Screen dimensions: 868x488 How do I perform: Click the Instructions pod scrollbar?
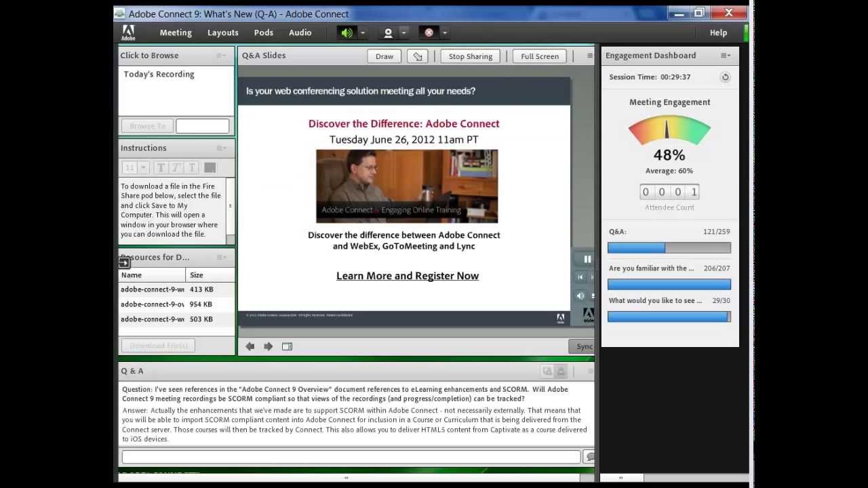point(231,211)
